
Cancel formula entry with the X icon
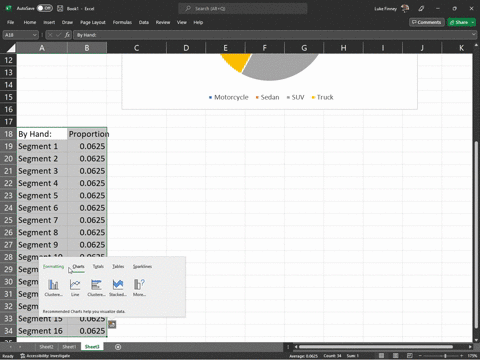(50, 35)
